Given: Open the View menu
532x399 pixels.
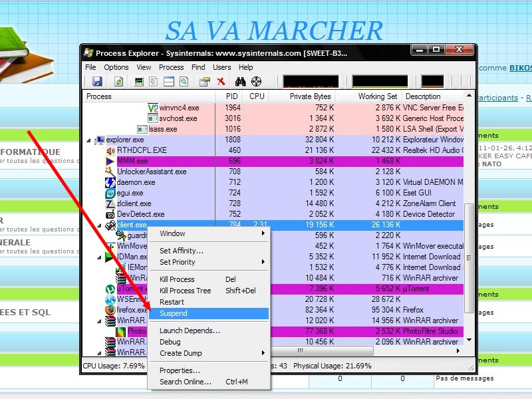Looking at the screenshot, I should (144, 67).
